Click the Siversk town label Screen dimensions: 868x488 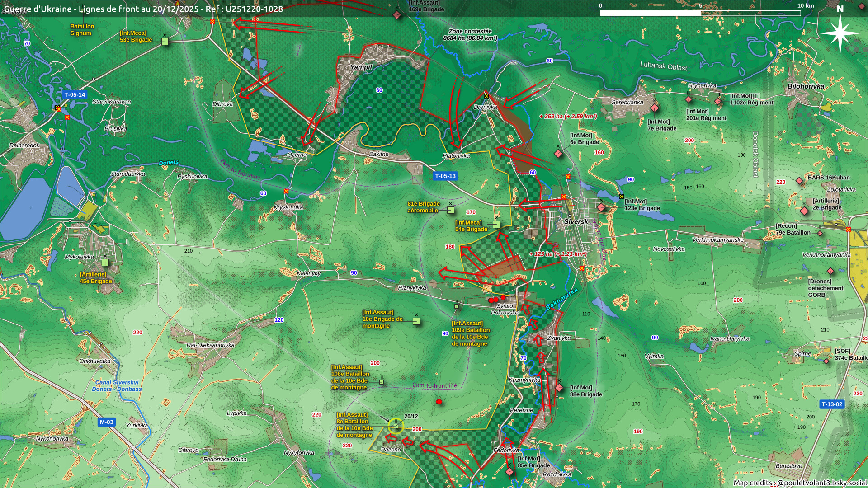pos(576,221)
